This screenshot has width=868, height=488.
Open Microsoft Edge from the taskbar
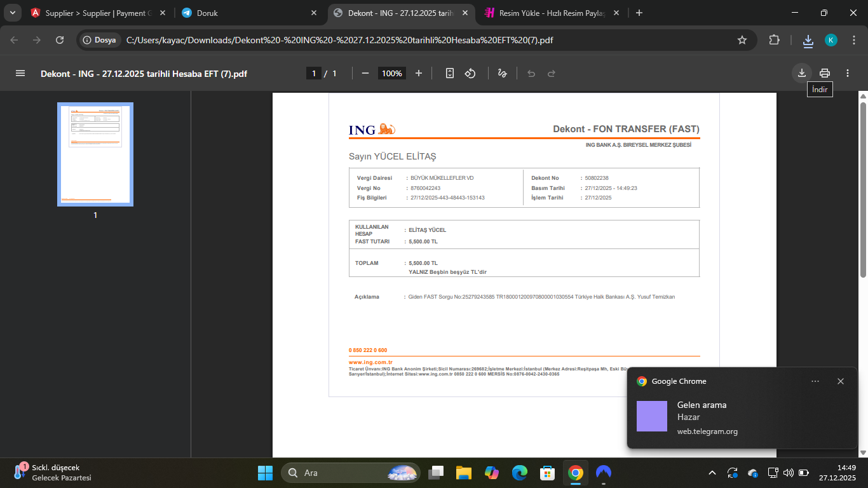point(520,473)
